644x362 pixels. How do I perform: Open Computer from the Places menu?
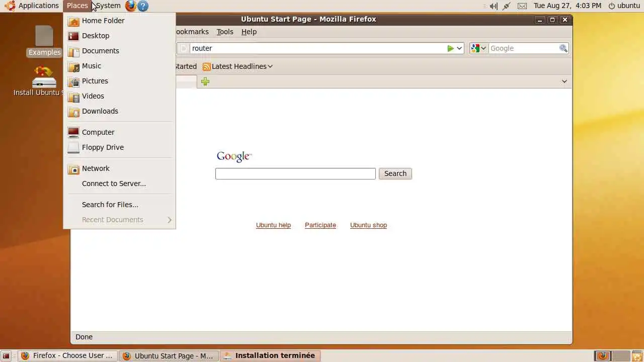click(x=119, y=132)
